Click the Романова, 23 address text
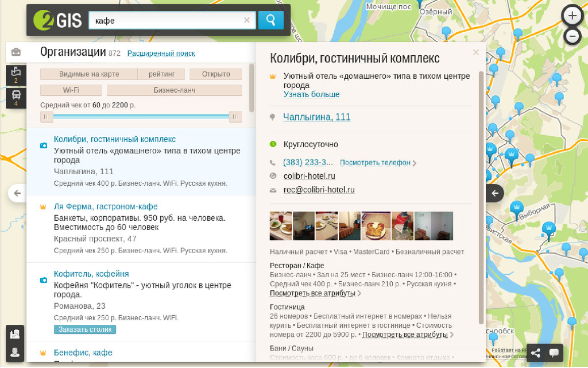Image resolution: width=588 pixels, height=368 pixels. pyautogui.click(x=80, y=306)
